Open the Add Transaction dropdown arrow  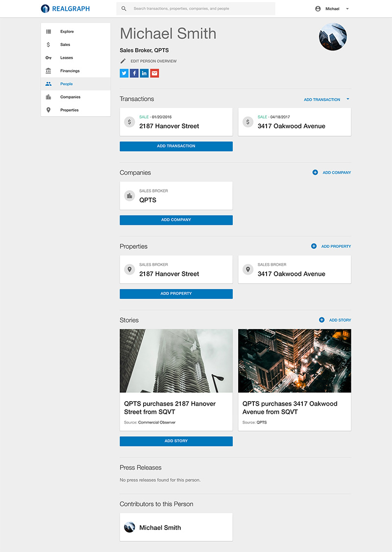pyautogui.click(x=348, y=99)
